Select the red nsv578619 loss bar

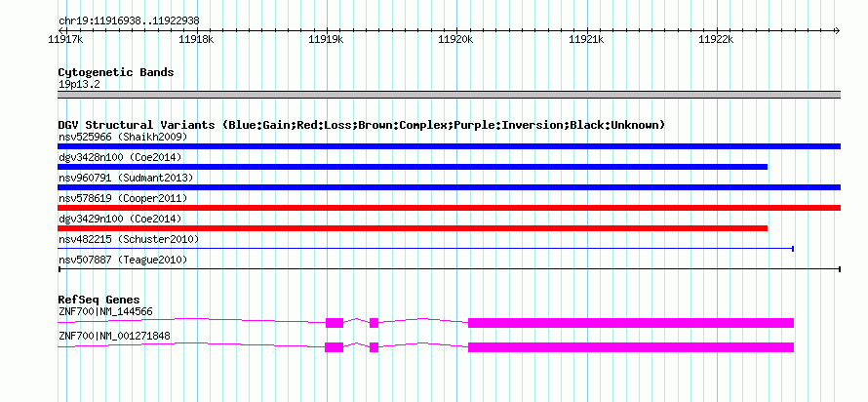click(x=449, y=208)
